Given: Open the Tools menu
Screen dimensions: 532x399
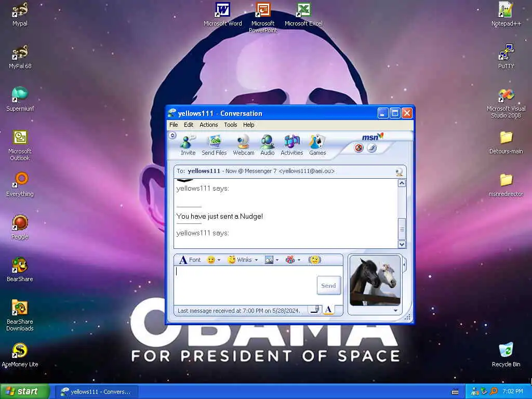Looking at the screenshot, I should coord(230,125).
